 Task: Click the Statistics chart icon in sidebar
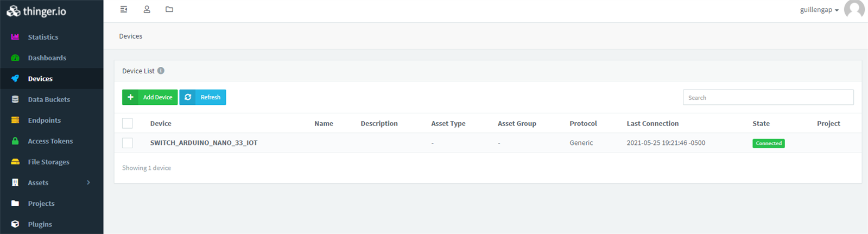(15, 37)
